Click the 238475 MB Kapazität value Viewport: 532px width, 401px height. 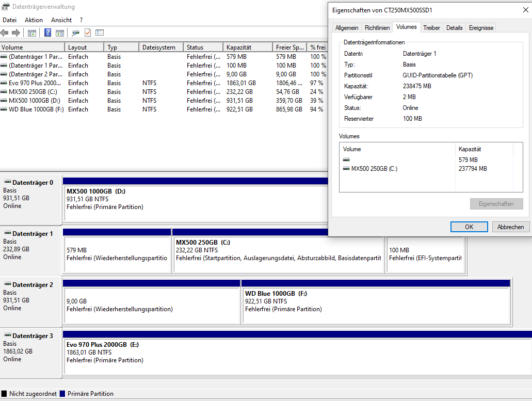tap(417, 86)
